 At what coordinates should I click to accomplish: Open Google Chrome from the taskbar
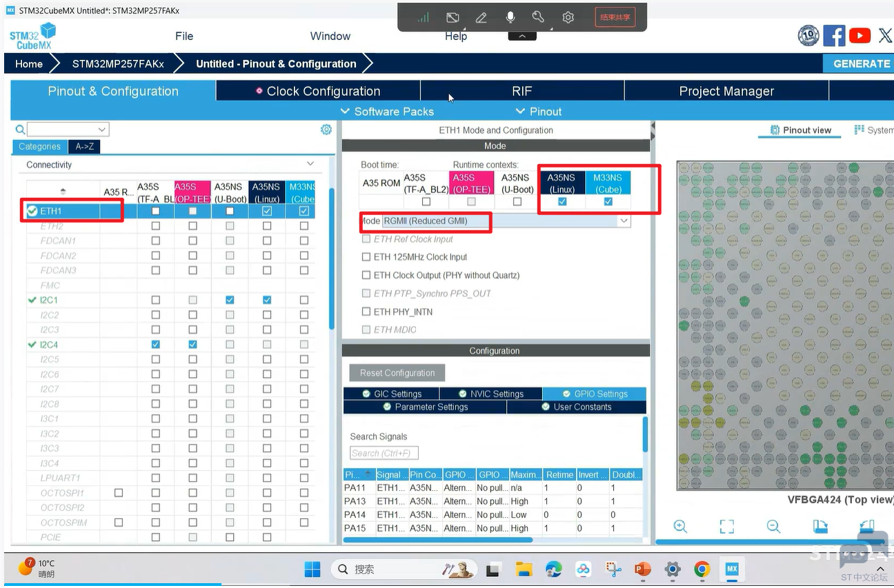pyautogui.click(x=702, y=569)
